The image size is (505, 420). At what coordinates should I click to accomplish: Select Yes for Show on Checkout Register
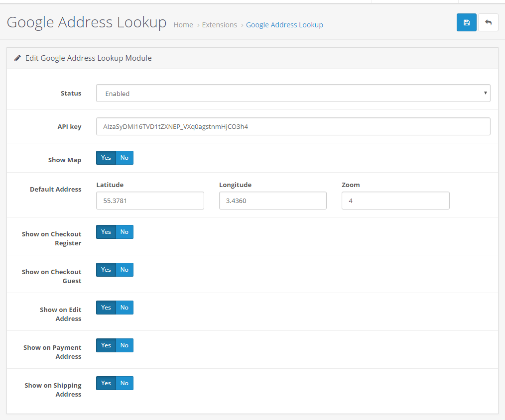[x=106, y=232]
